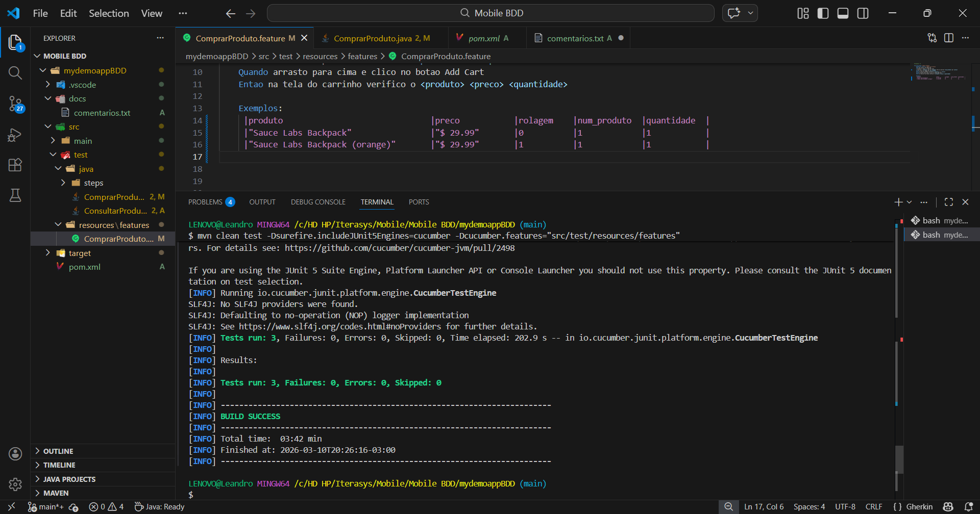Open the Search view in activity bar
This screenshot has height=514, width=980.
15,73
